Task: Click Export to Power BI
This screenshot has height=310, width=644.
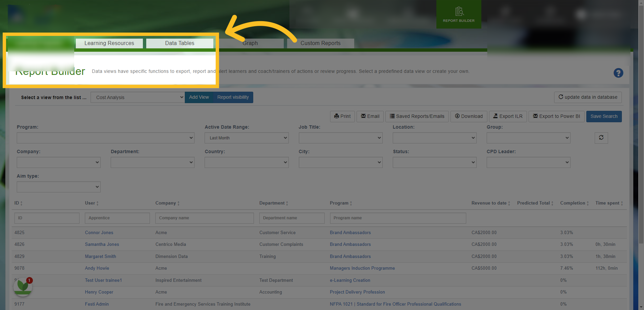Action: pos(556,116)
